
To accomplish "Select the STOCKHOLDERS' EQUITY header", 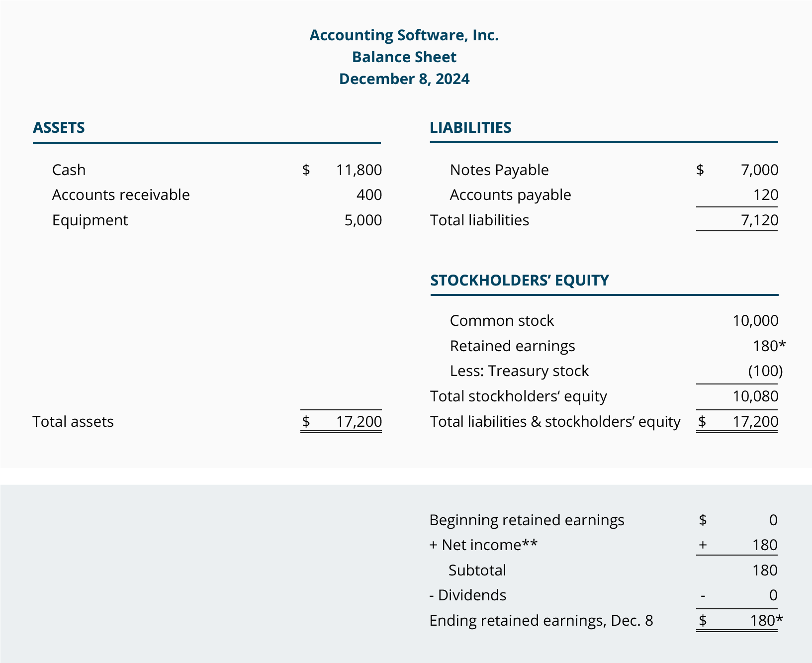I will pyautogui.click(x=520, y=281).
